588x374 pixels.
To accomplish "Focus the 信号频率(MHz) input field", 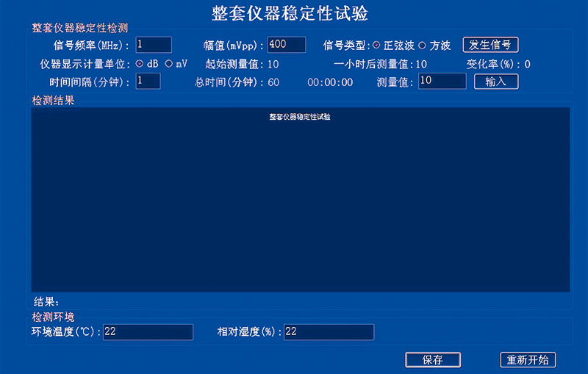I will (153, 45).
